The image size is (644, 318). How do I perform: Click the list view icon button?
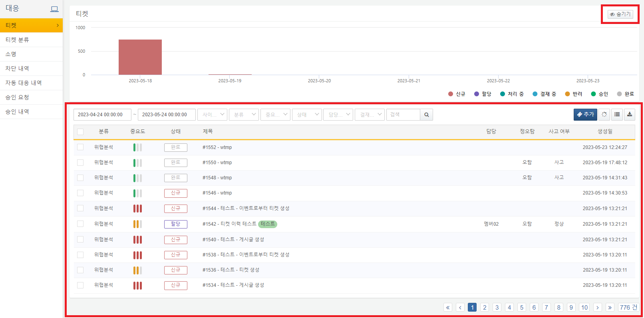(617, 115)
